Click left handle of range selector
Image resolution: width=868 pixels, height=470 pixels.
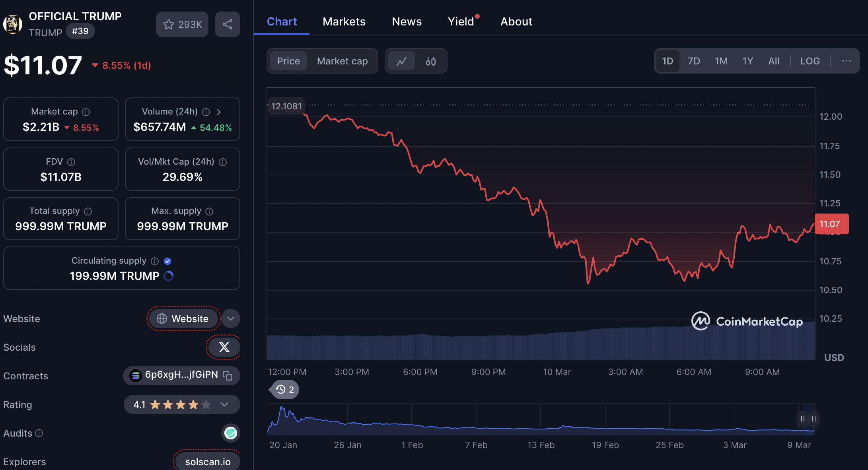(802, 419)
